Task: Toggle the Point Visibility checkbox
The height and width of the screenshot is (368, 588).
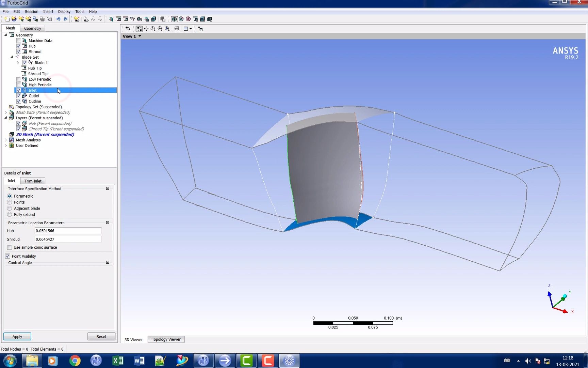Action: point(7,256)
